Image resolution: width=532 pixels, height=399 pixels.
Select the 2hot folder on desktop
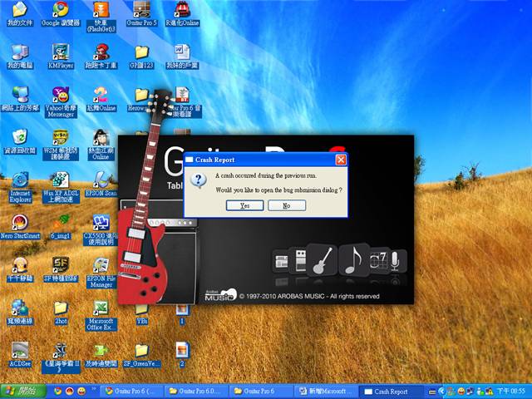(x=61, y=313)
